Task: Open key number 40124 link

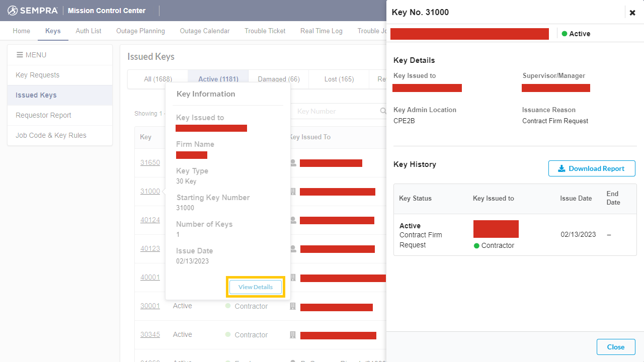Action: coord(150,220)
